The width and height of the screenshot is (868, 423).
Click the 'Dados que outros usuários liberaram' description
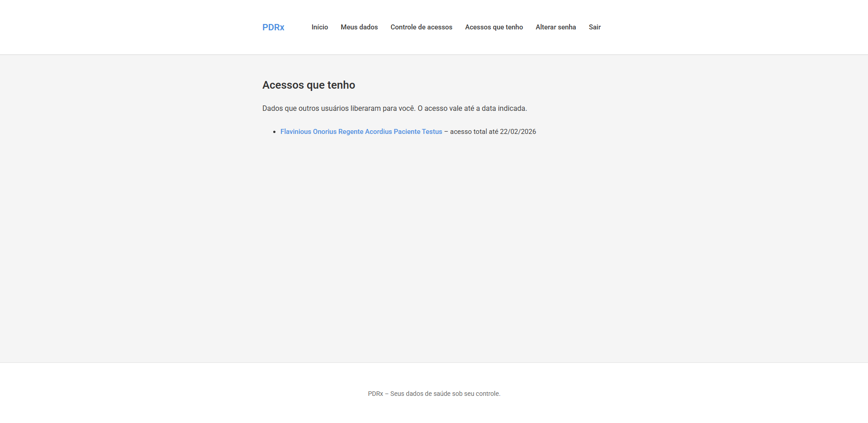tap(395, 109)
